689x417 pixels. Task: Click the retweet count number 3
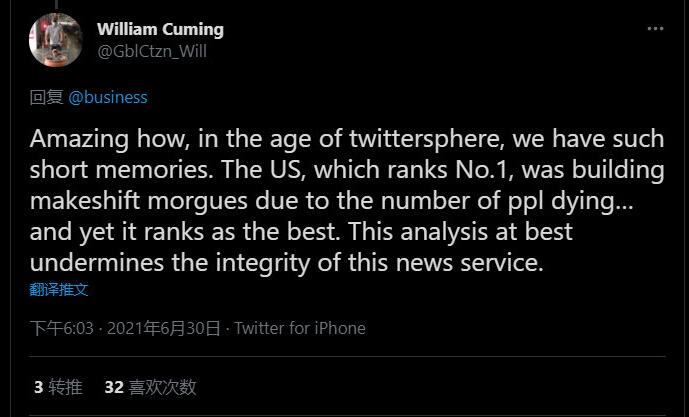pyautogui.click(x=38, y=387)
